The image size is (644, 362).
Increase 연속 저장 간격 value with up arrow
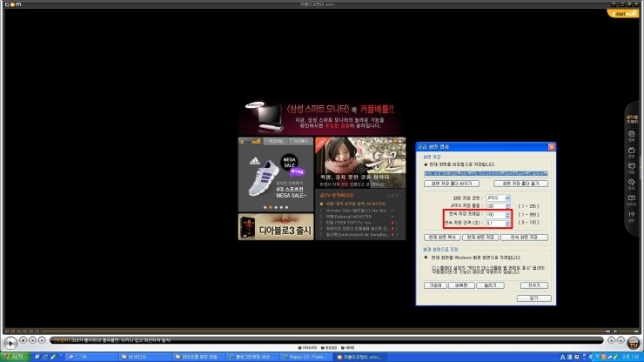(507, 222)
